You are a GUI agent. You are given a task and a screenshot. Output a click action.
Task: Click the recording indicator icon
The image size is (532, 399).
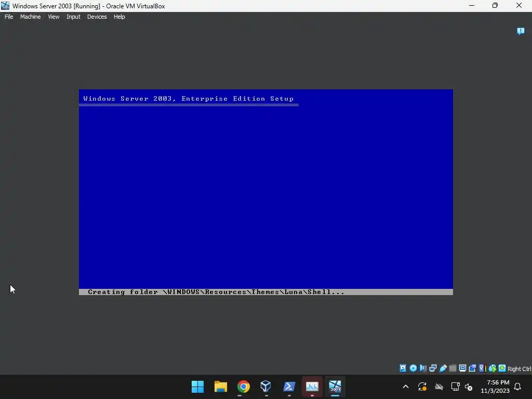(472, 368)
